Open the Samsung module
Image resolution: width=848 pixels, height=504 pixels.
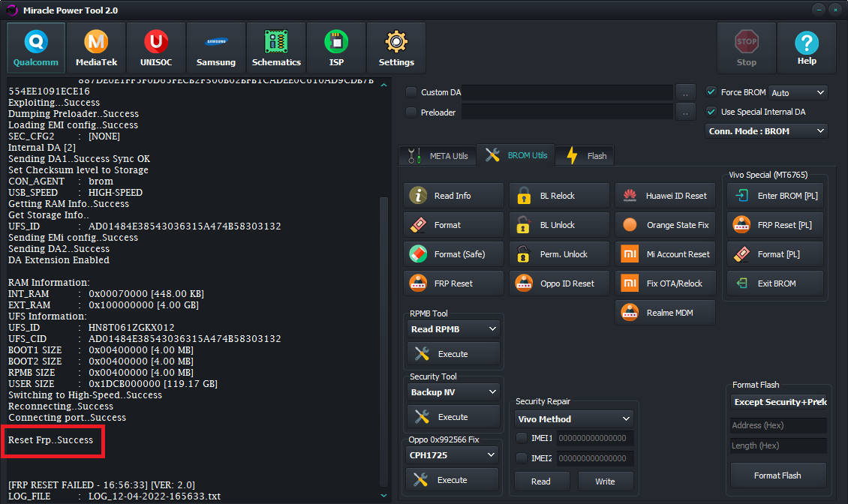(x=216, y=48)
